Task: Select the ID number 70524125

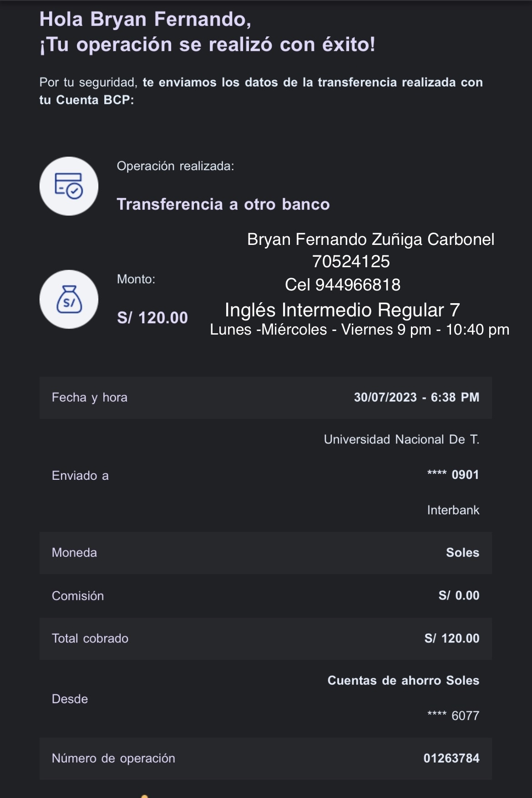Action: point(351,262)
